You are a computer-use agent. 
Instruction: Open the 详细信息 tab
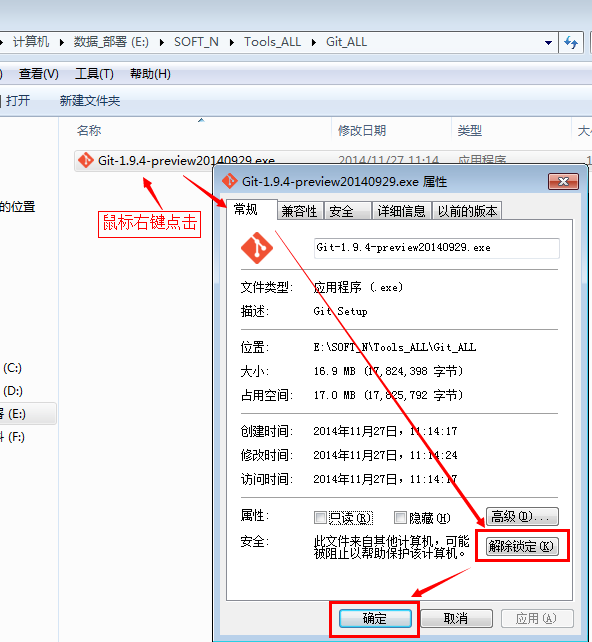[401, 211]
